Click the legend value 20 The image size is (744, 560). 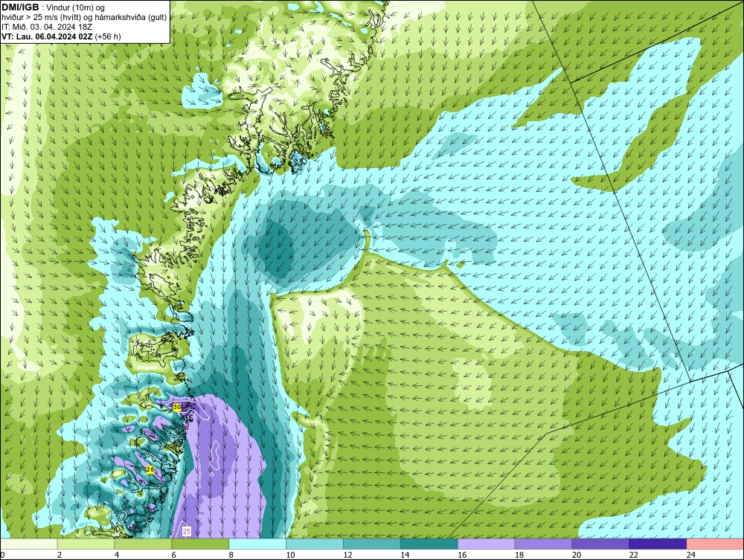[577, 555]
